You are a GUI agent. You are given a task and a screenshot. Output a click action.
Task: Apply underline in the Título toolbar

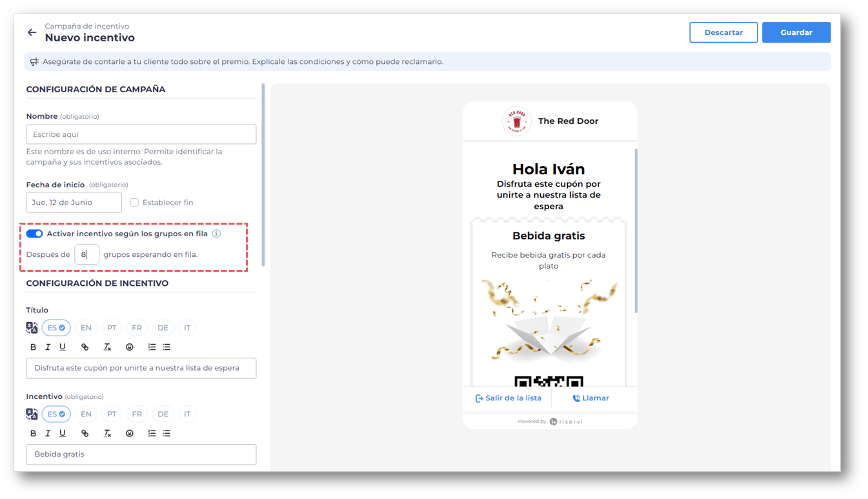click(63, 347)
